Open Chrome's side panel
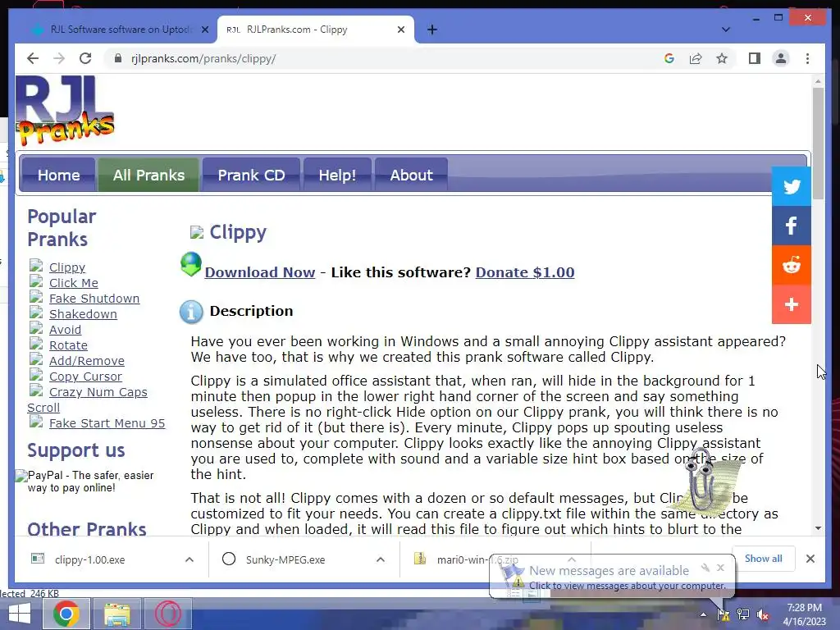Screen dimensions: 840x630 [x=755, y=58]
